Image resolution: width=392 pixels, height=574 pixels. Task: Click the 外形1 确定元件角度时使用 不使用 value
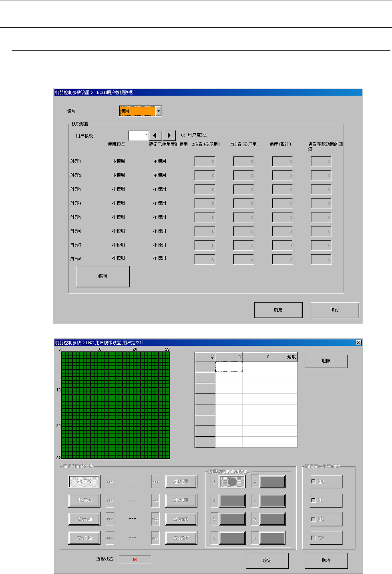160,161
